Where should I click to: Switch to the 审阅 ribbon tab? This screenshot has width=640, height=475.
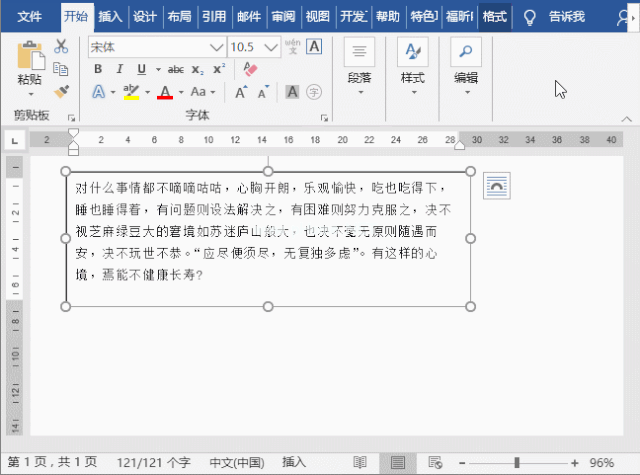pos(283,17)
